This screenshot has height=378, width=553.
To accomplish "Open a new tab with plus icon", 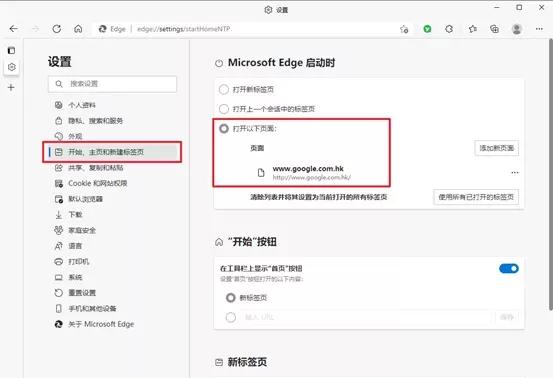I will [x=11, y=87].
